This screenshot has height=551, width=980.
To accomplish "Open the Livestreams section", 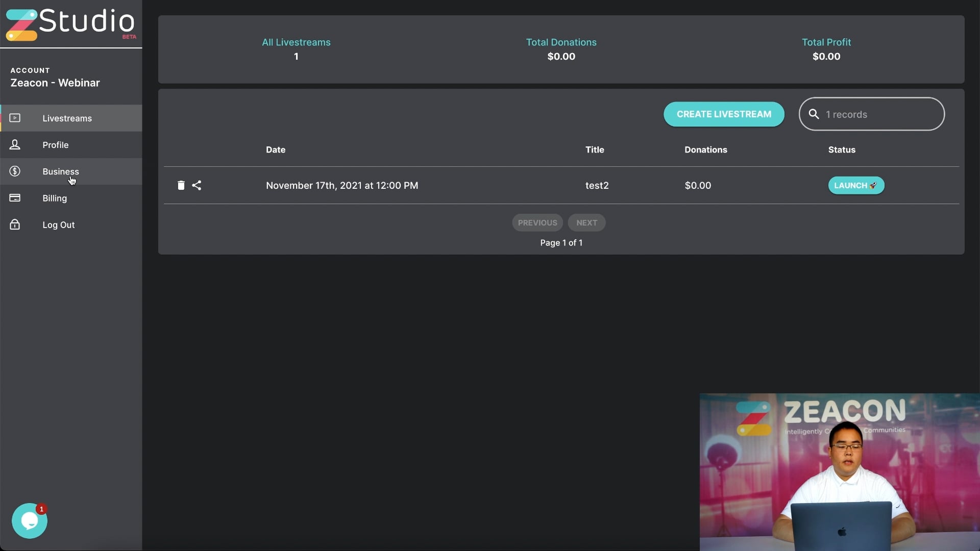I will coord(71,118).
